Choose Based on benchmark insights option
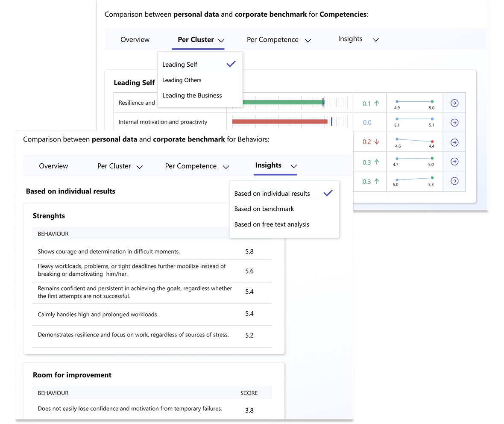504x424 pixels. pos(264,209)
